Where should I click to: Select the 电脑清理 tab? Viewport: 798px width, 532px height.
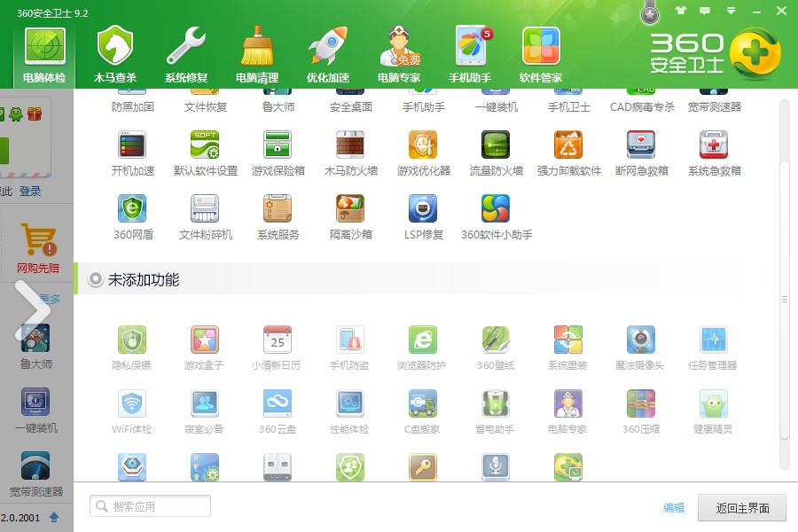[257, 56]
